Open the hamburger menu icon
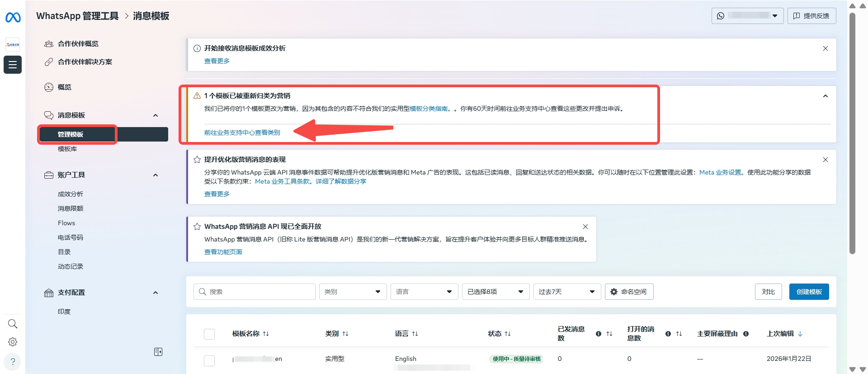 [x=13, y=65]
